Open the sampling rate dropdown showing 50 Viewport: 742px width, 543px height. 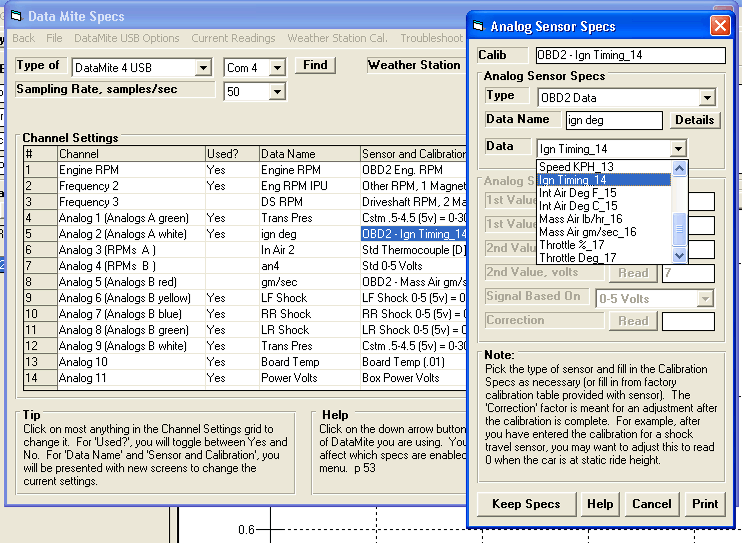point(277,91)
